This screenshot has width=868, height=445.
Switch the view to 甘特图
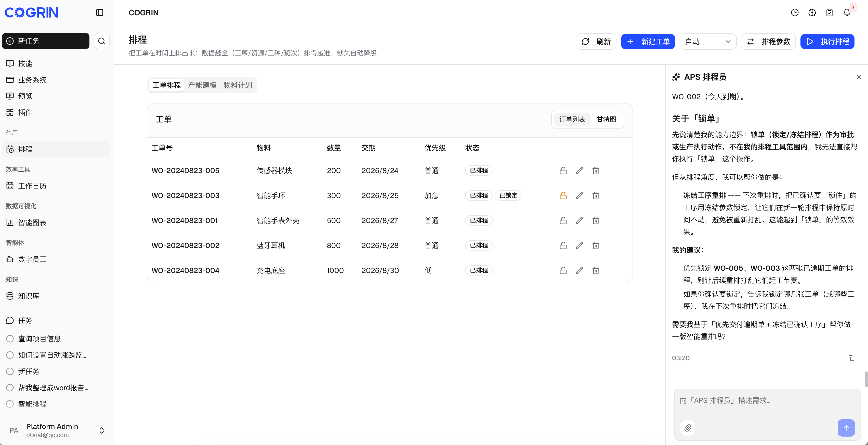pyautogui.click(x=606, y=119)
